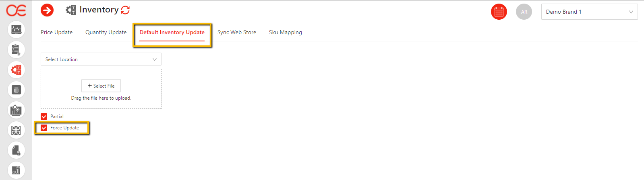Viewport: 644px width, 180px height.
Task: Switch to the Quantity Update tab
Action: [106, 32]
